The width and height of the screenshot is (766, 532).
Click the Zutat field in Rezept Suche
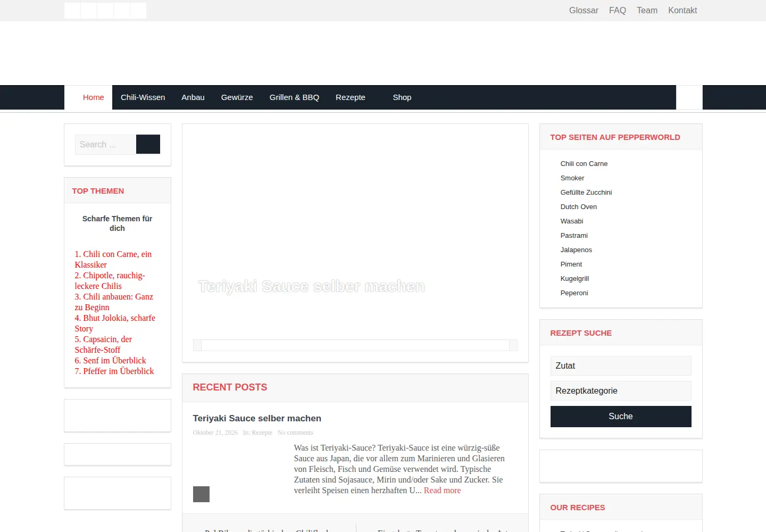621,366
